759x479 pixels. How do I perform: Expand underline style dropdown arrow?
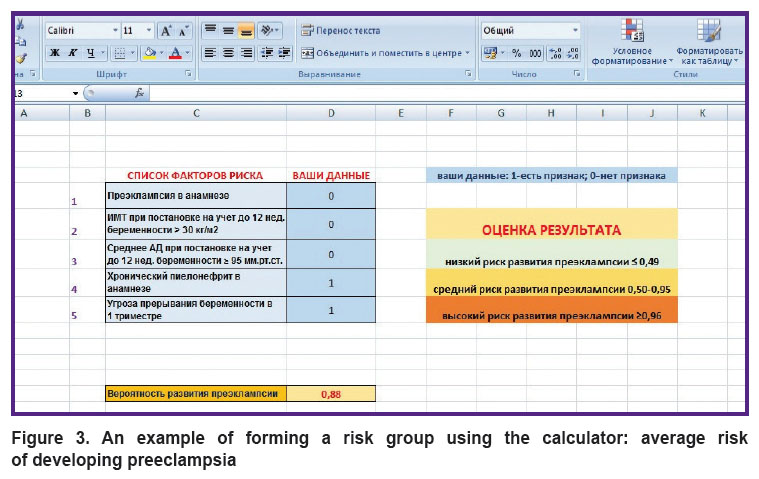pos(103,53)
